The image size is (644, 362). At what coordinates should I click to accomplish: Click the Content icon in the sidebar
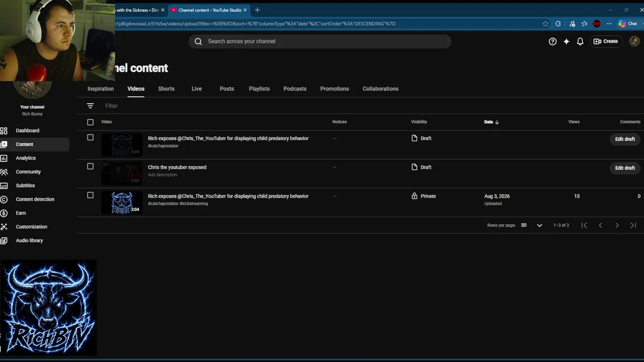(4, 144)
